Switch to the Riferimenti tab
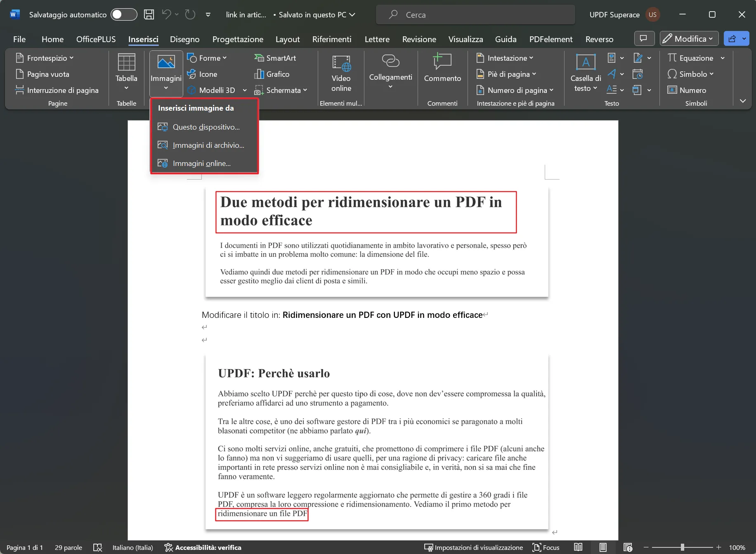The height and width of the screenshot is (554, 756). coord(332,39)
